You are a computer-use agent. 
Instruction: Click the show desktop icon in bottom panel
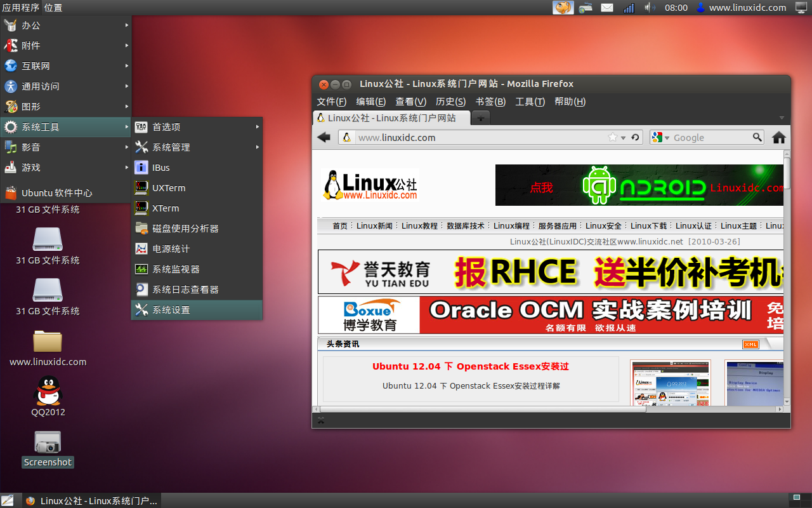[8, 500]
